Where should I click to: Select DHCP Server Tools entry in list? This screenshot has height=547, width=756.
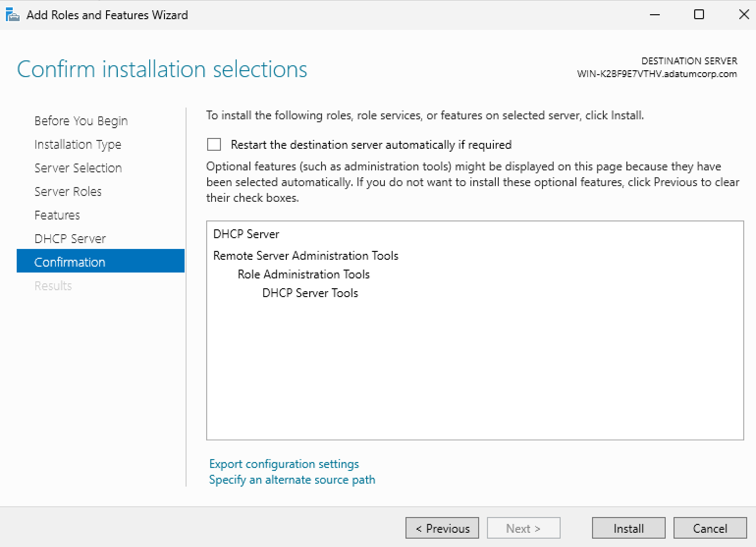point(310,293)
